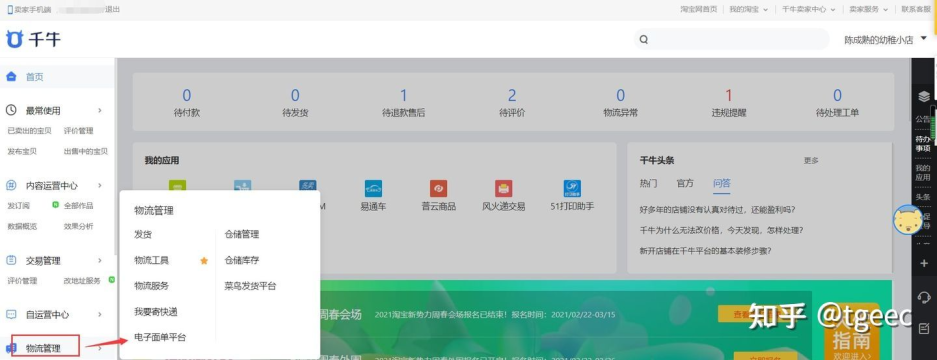Open article 千牛为什么无法改价格
937x360 pixels.
(721, 230)
